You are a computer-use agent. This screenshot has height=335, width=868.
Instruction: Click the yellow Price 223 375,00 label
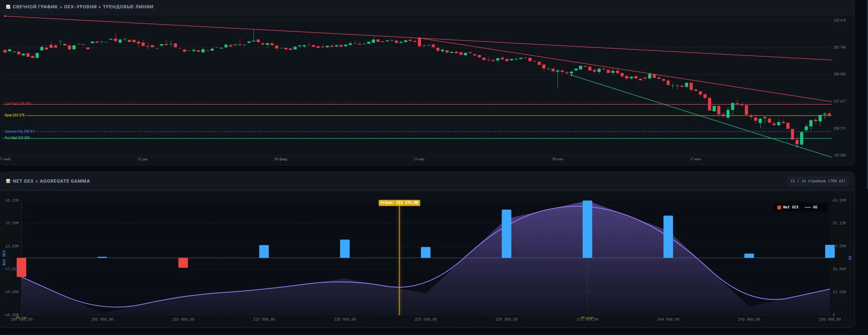pyautogui.click(x=399, y=203)
